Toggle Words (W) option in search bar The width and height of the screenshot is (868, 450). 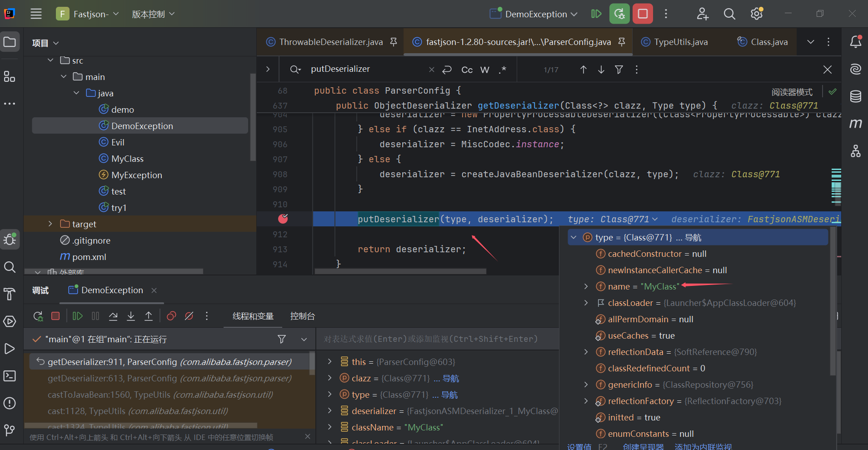pos(485,70)
